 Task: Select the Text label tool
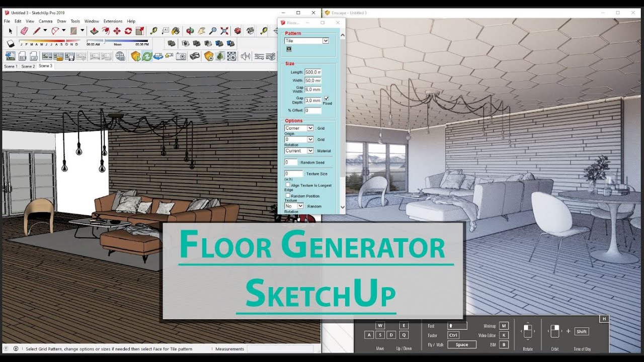tap(165, 31)
